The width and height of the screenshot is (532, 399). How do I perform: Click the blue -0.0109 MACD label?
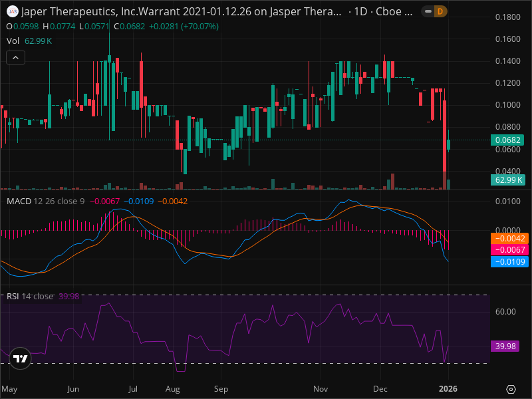(x=509, y=261)
